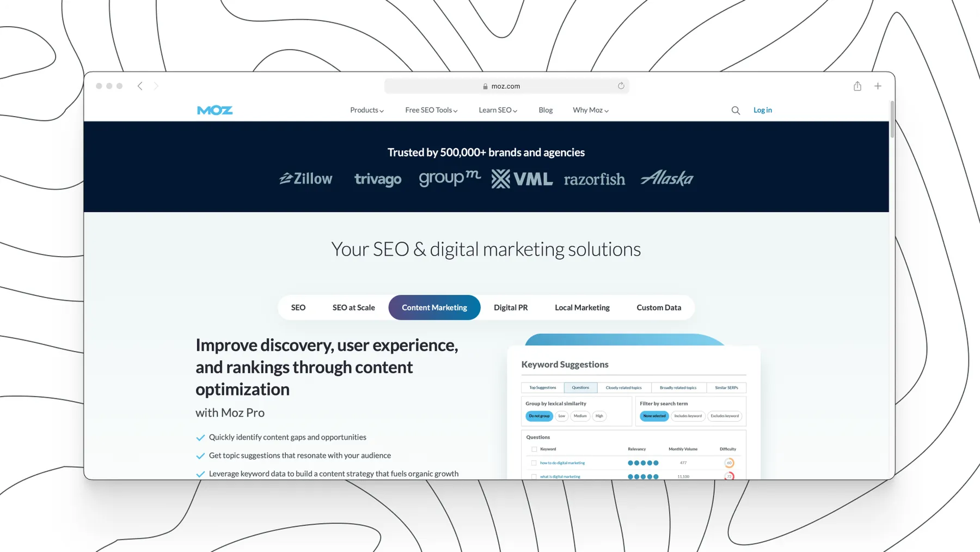Switch to the Custom Data tab
Viewport: 980px width, 552px height.
(x=659, y=307)
